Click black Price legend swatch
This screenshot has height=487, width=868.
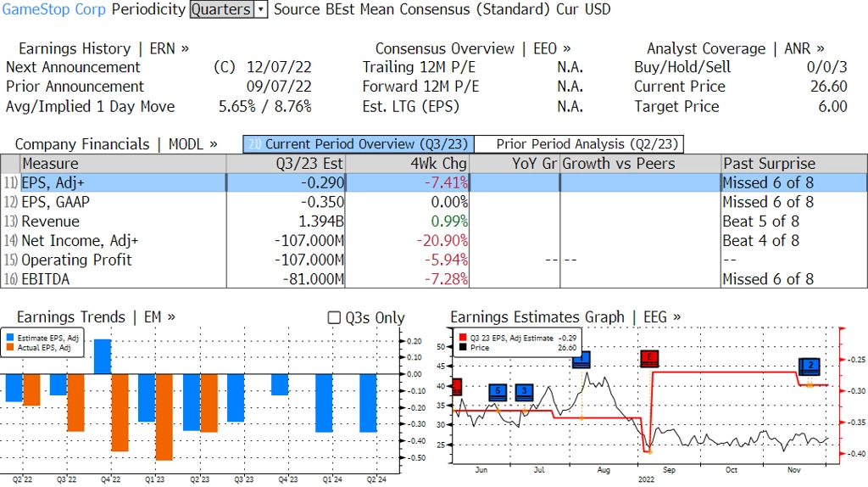pos(463,347)
